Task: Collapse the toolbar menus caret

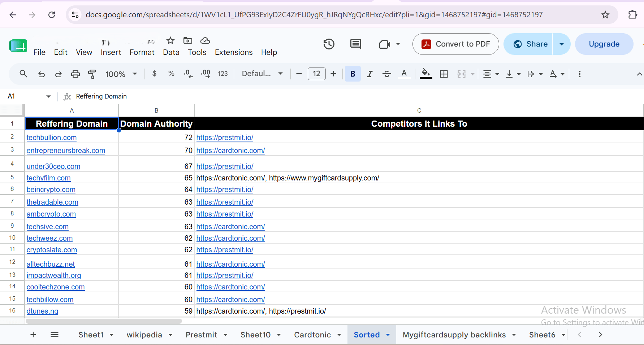Action: pos(639,74)
